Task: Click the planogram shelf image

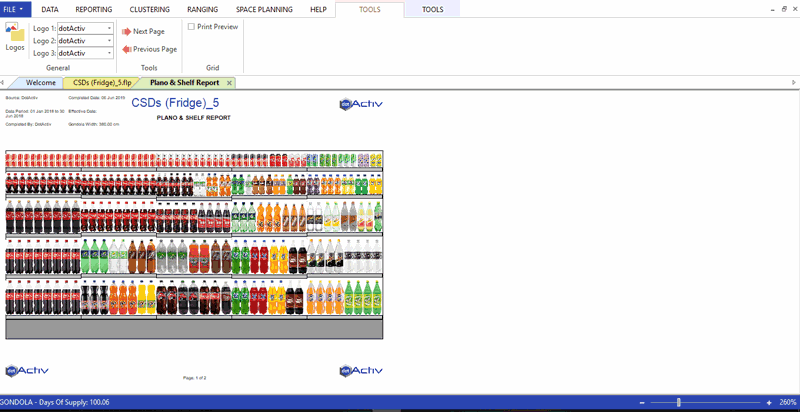Action: 194,245
